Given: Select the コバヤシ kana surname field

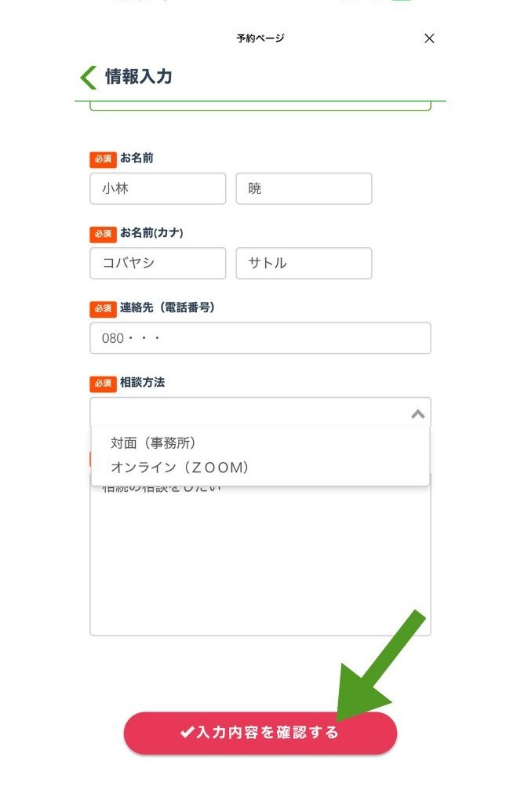Looking at the screenshot, I should tap(158, 263).
